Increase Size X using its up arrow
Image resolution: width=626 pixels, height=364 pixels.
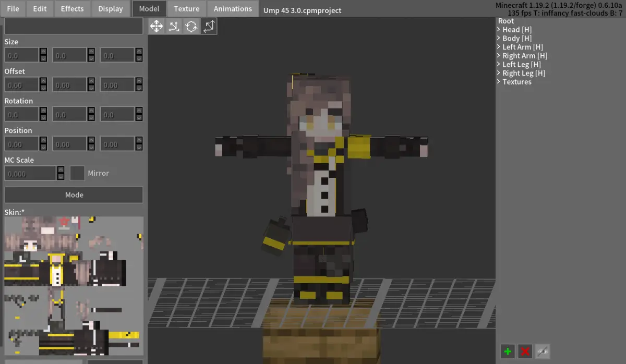[x=43, y=52]
